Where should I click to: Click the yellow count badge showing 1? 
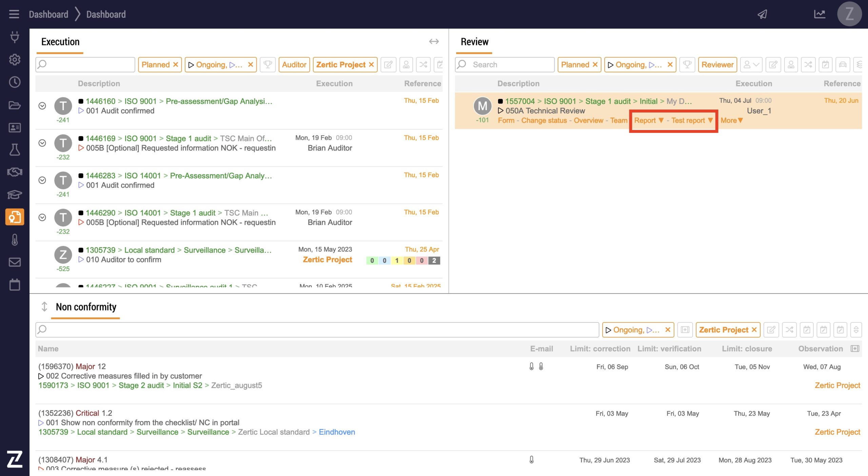[x=397, y=260]
